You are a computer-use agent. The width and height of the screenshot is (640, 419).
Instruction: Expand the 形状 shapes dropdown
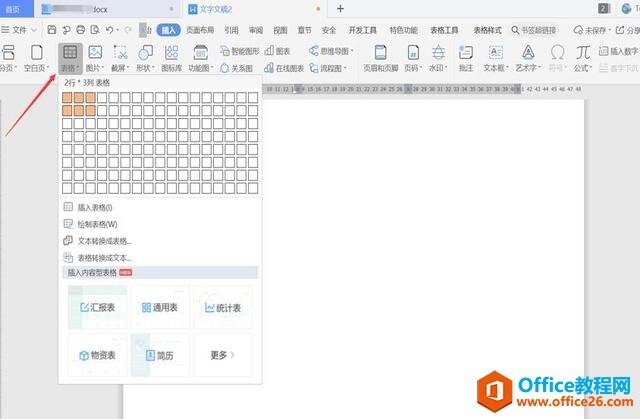pos(146,68)
